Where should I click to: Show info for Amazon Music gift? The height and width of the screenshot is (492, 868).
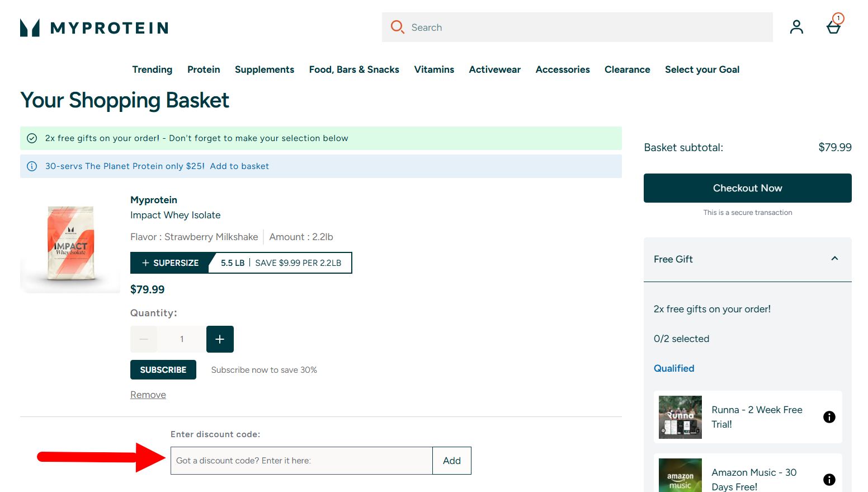pos(829,479)
